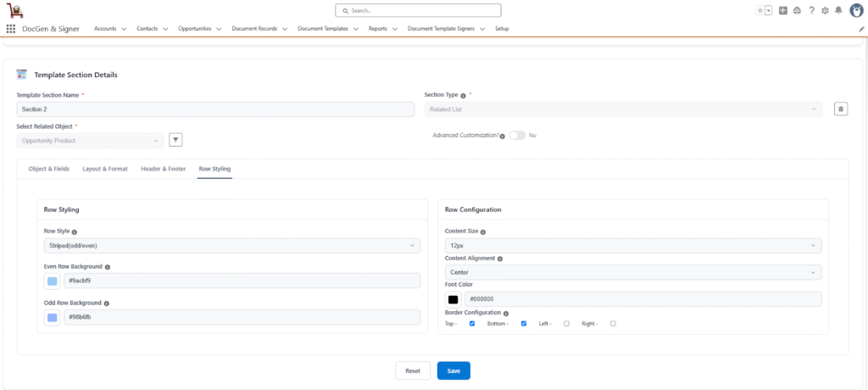Open the Even Row Background color swatch
868x390 pixels.
coord(52,281)
